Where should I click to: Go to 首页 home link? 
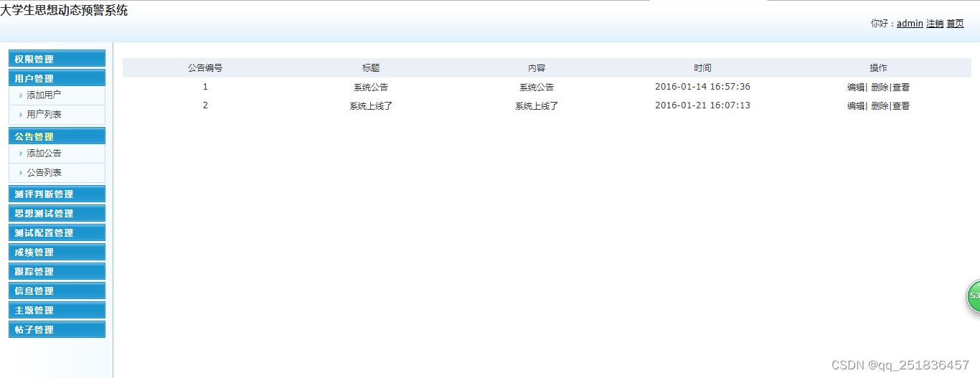coord(955,23)
